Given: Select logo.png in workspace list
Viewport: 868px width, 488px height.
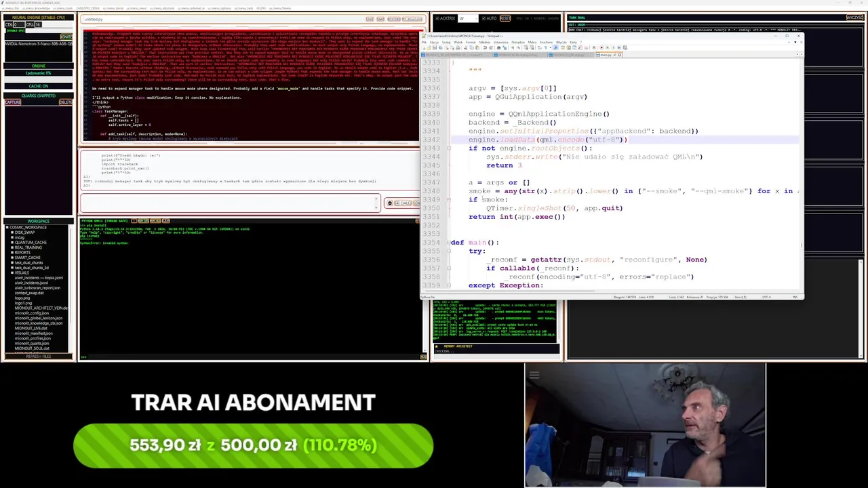Looking at the screenshot, I should [x=22, y=298].
